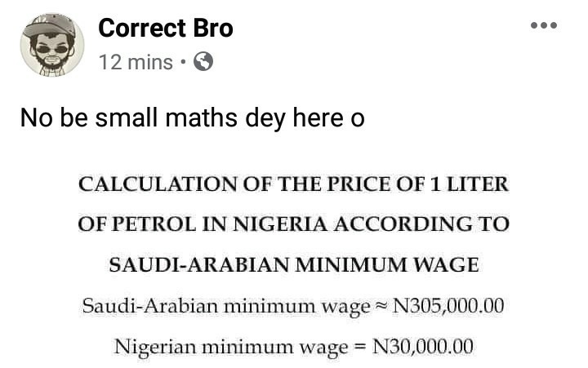Open the three-dot post options menu

click(x=543, y=26)
